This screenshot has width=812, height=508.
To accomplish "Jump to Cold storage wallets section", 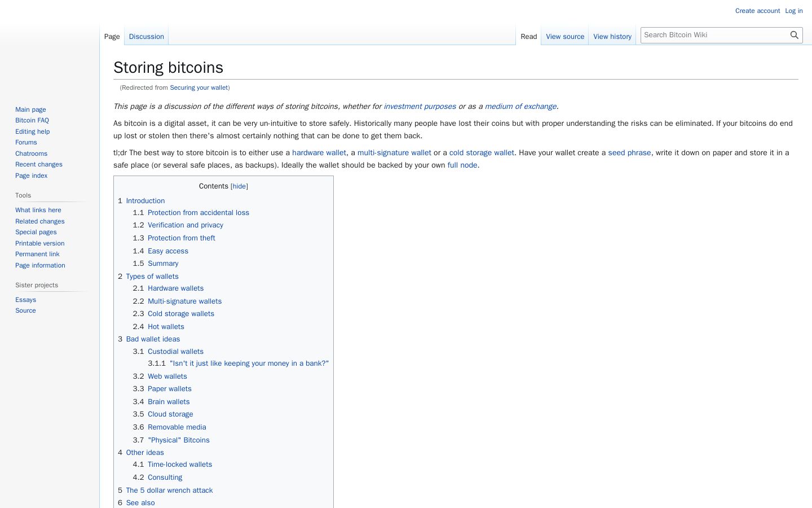I will click(x=181, y=313).
